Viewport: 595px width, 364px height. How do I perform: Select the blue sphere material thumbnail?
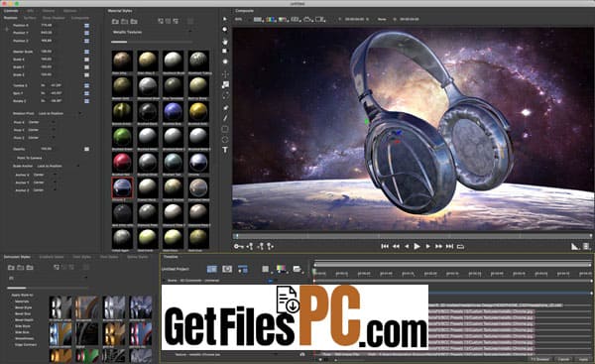point(173,111)
